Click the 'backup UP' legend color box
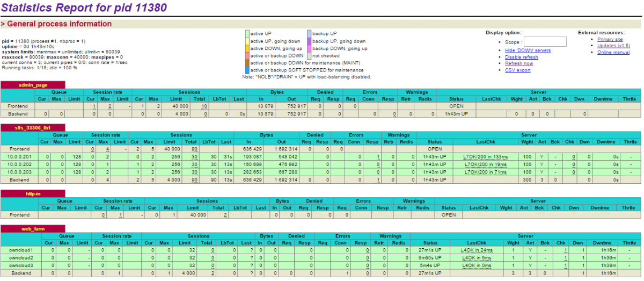The width and height of the screenshot is (644, 281). pos(309,33)
